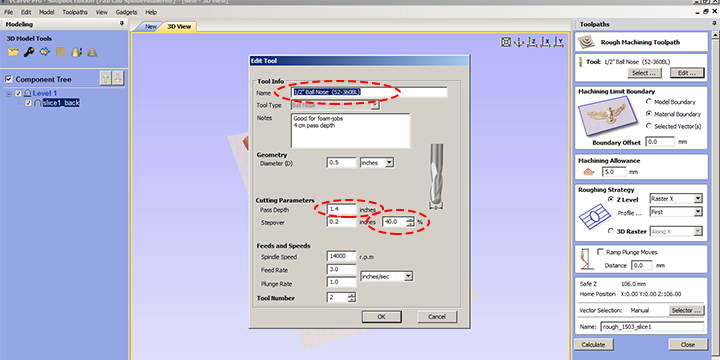Toggle the Component Tree checkbox
Viewport: 720px width, 360px height.
pyautogui.click(x=9, y=79)
